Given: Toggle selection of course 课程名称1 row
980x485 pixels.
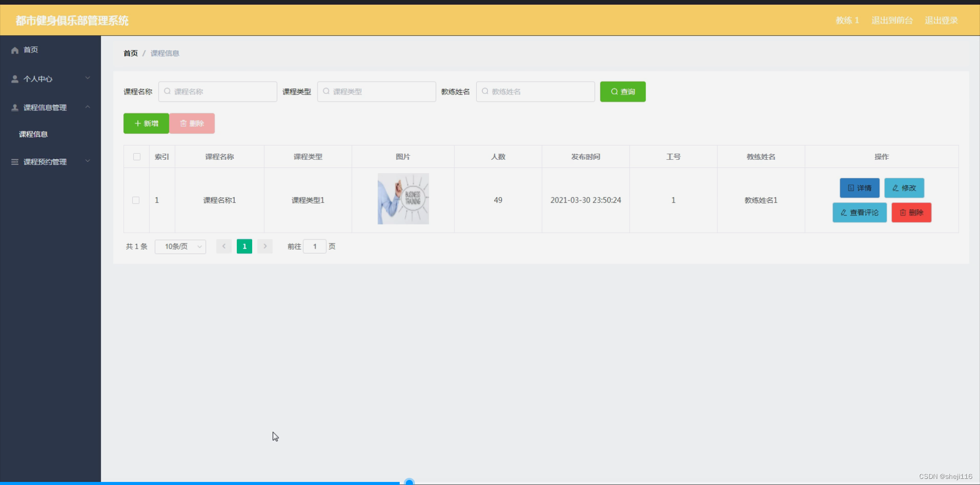Looking at the screenshot, I should 136,200.
